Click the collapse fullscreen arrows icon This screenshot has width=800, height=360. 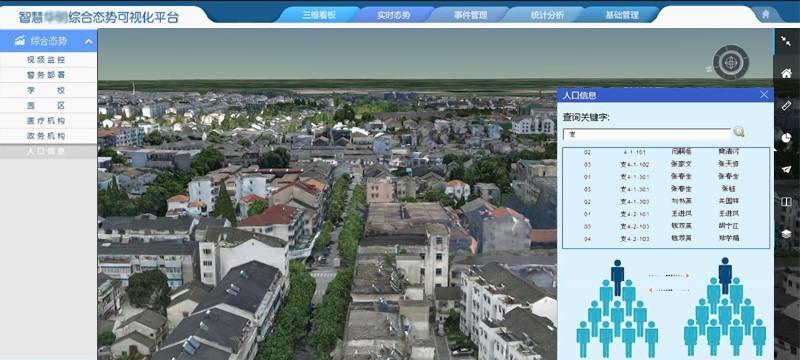coord(786,41)
